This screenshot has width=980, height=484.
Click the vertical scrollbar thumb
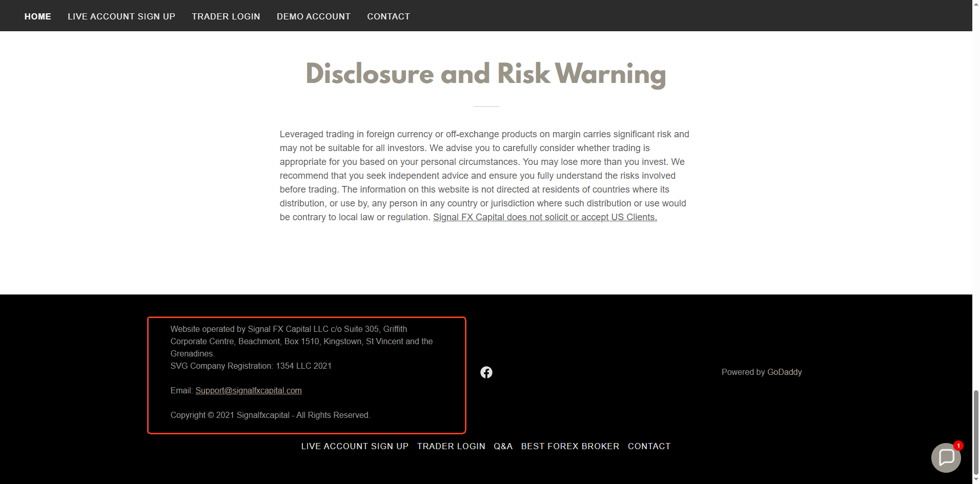[976, 432]
